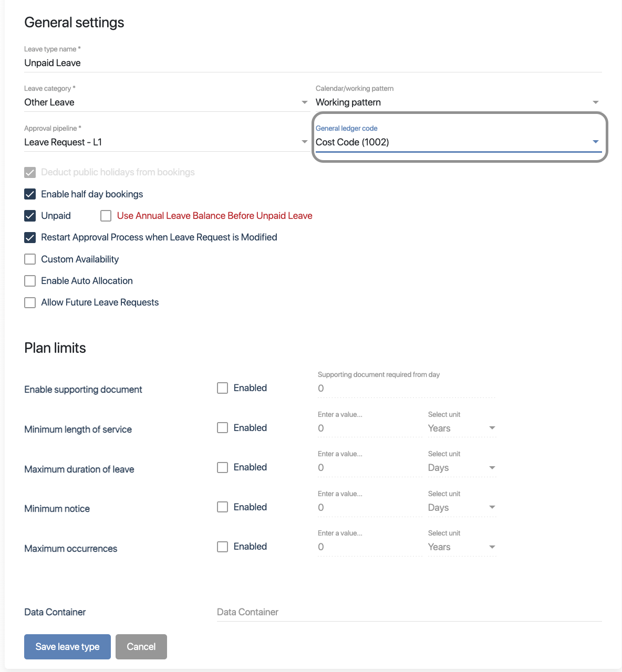Screen dimensions: 622x672
Task: Tick Allow Future Leave Requests
Action: pyautogui.click(x=30, y=302)
